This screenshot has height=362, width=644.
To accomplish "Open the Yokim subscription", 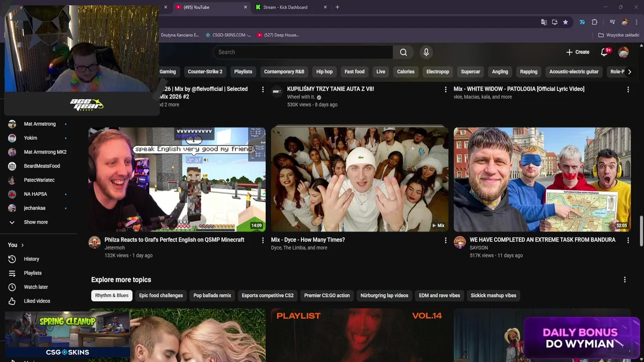I will [x=30, y=138].
